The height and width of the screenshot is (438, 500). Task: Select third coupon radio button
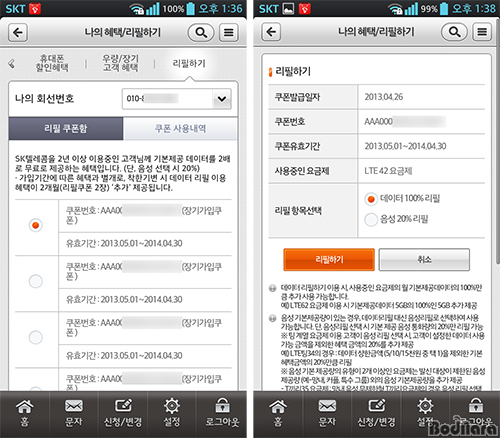pos(35,337)
